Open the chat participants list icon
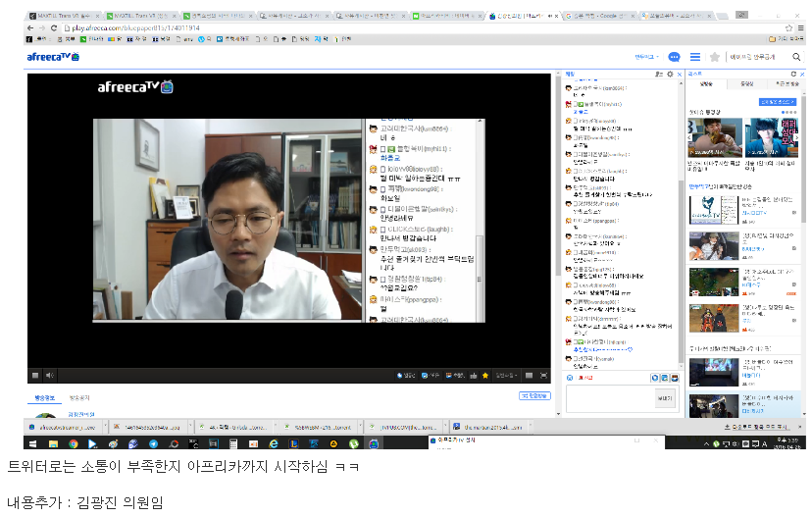Viewport: 812px width, 517px height. [x=659, y=75]
